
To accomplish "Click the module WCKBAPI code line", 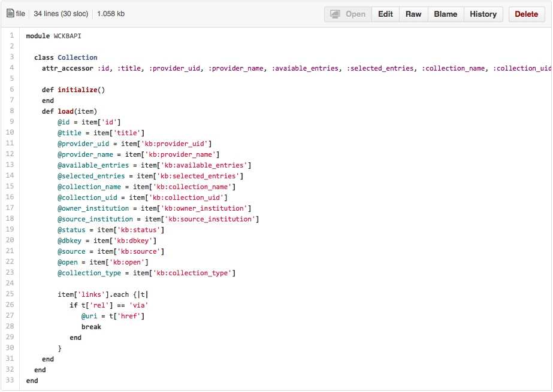I will tap(53, 36).
